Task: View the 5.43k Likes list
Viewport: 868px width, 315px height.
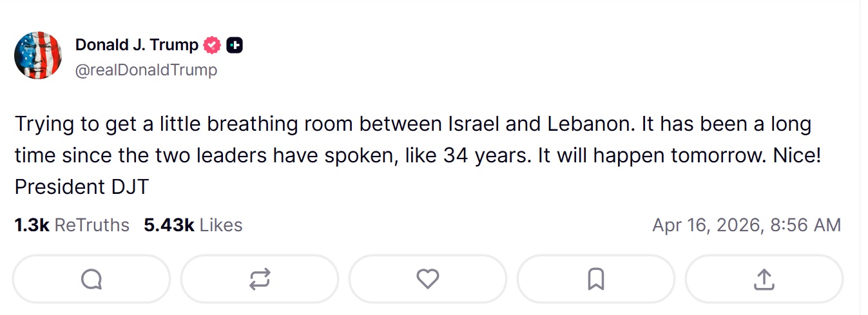Action: [x=193, y=225]
